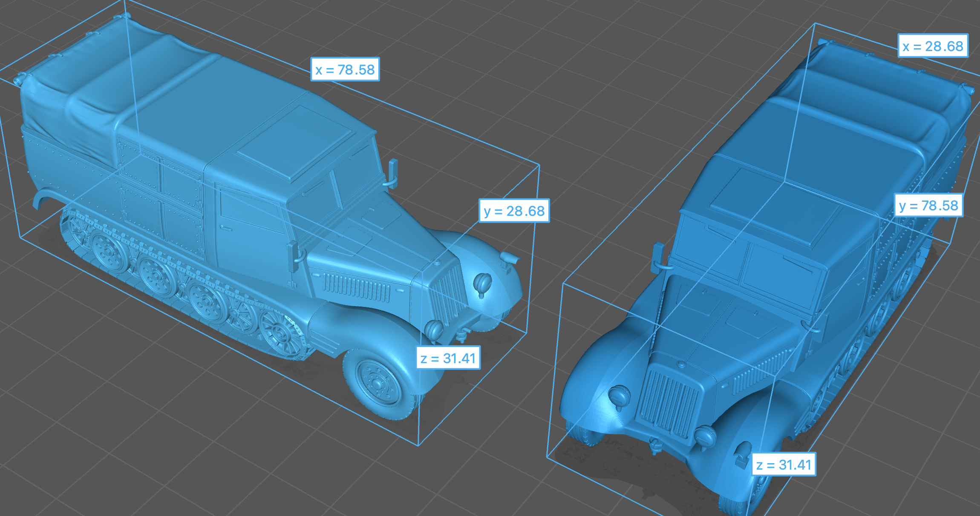Click the "x = 28.68" dimension label
This screenshot has height=516, width=980.
click(x=933, y=46)
